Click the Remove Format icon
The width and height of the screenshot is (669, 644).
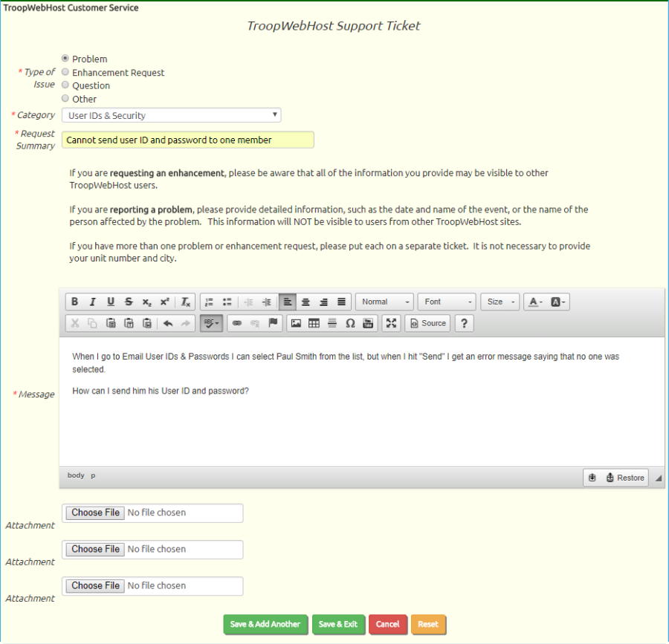185,302
